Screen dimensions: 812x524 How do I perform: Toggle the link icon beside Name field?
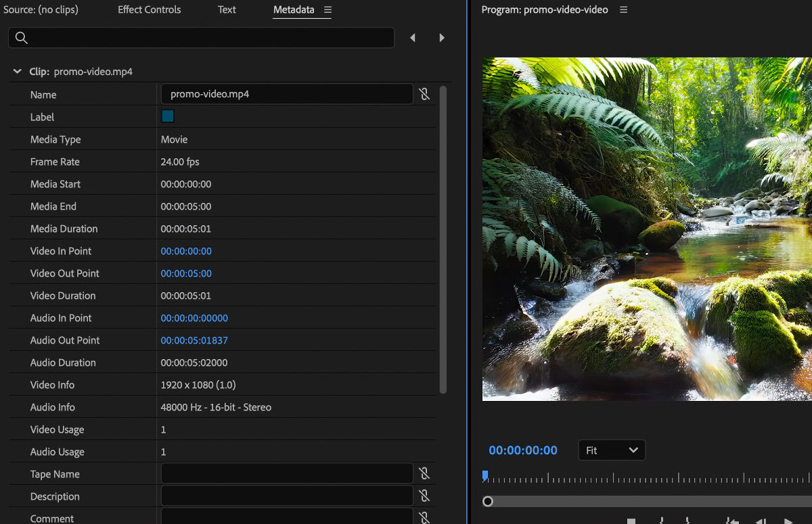tap(424, 94)
